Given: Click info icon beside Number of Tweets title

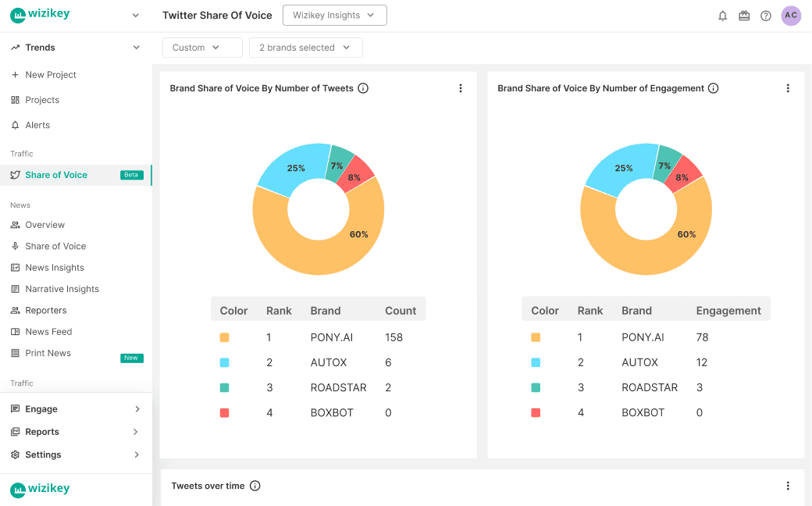Looking at the screenshot, I should (363, 88).
